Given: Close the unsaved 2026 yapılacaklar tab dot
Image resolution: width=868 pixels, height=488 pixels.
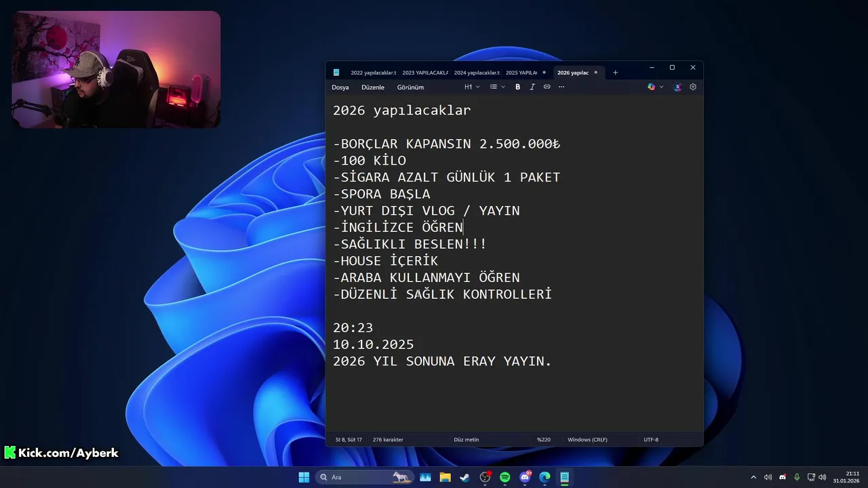Looking at the screenshot, I should pos(596,73).
